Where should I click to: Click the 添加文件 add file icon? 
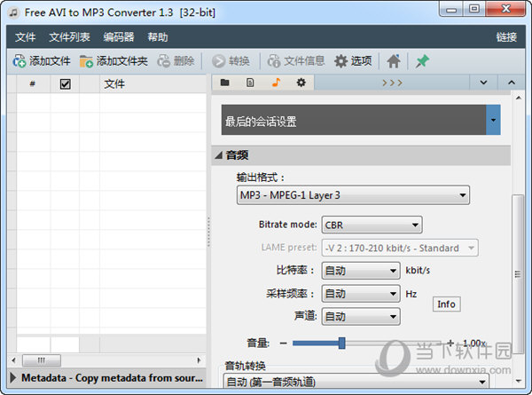19,61
